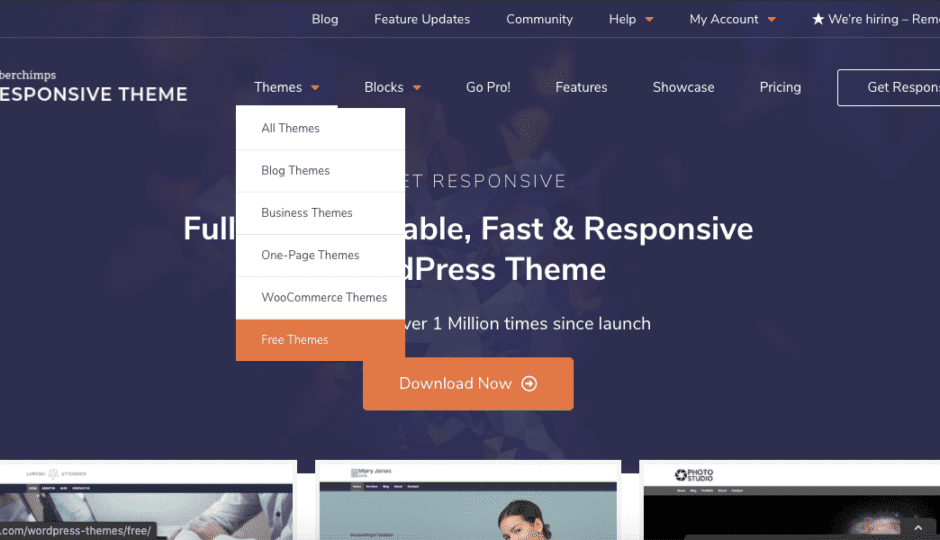Open the Features menu item
This screenshot has height=540, width=940.
(581, 88)
